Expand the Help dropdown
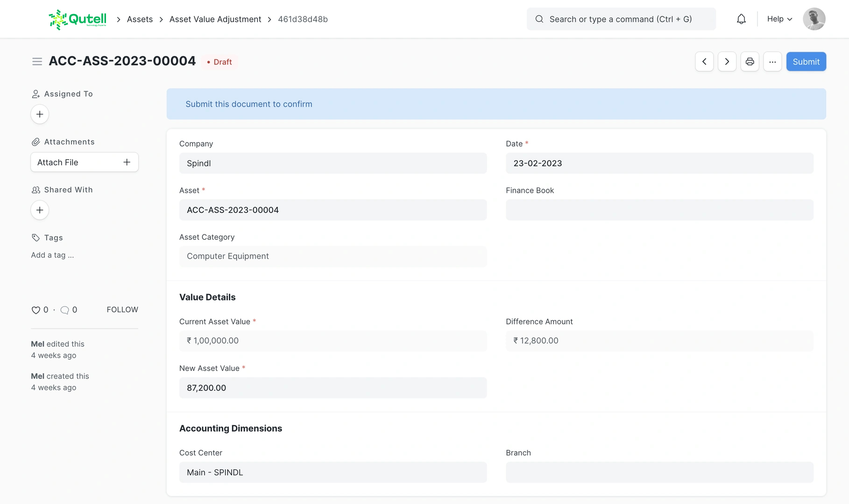This screenshot has width=849, height=504. (x=779, y=19)
